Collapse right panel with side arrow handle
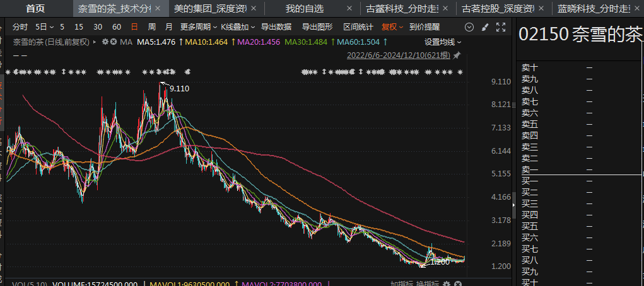The width and height of the screenshot is (644, 286). pyautogui.click(x=514, y=205)
